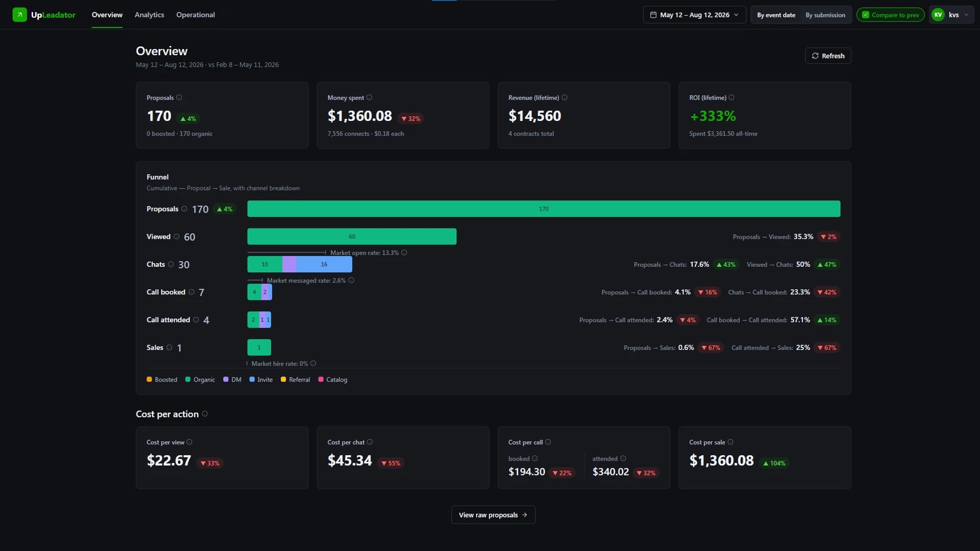Click the $1,360.08 Money spent value
Screen dimensions: 980x551
pyautogui.click(x=360, y=116)
